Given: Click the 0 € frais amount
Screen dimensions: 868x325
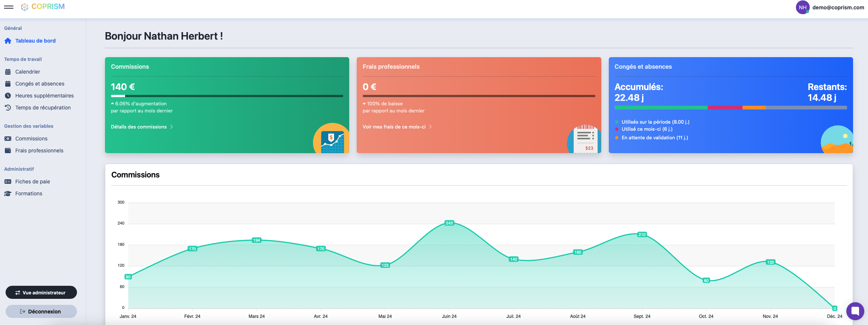Looking at the screenshot, I should tap(369, 87).
